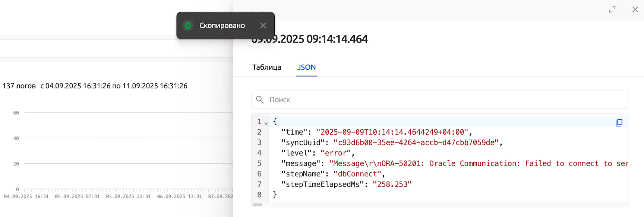Click the 05.09.2025 07:31 chart axis label
The image size is (644, 217).
(77, 196)
